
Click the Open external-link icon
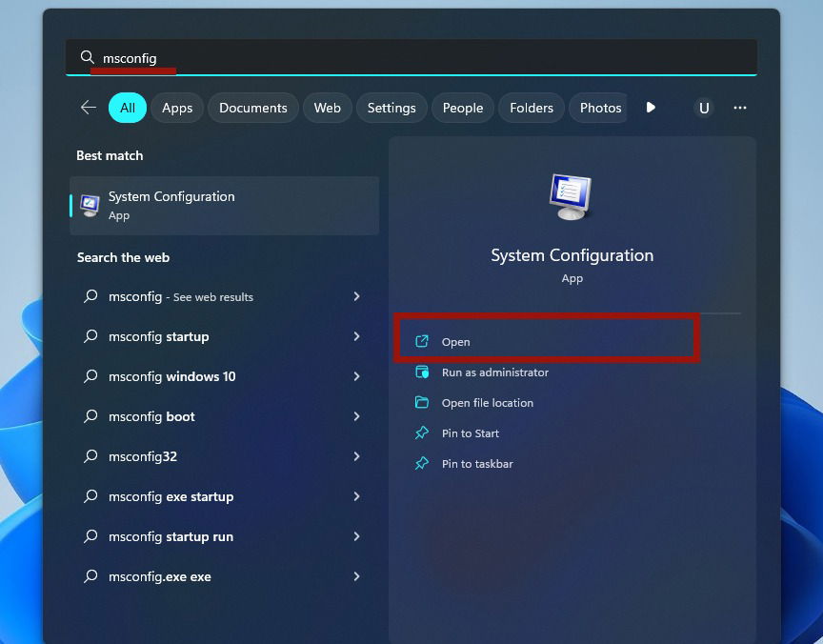tap(422, 342)
